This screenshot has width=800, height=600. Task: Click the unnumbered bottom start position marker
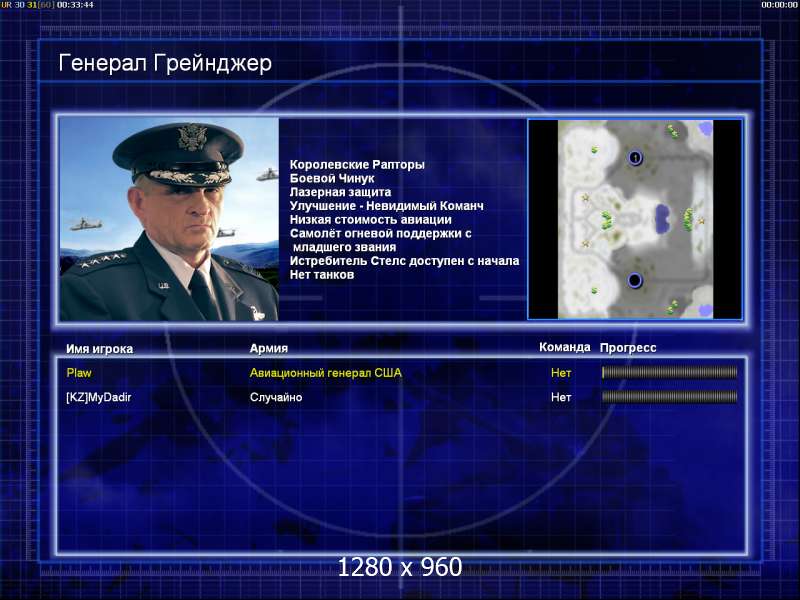click(635, 280)
